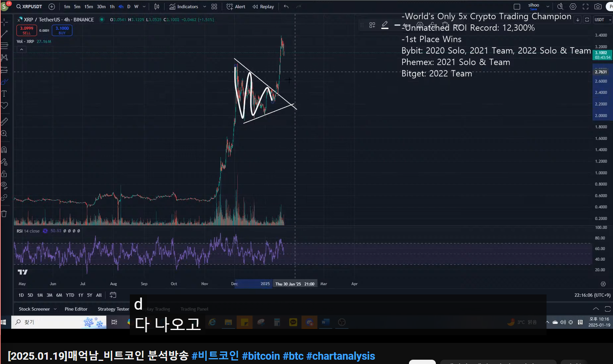
Task: Select the YTD date range
Action: click(70, 295)
